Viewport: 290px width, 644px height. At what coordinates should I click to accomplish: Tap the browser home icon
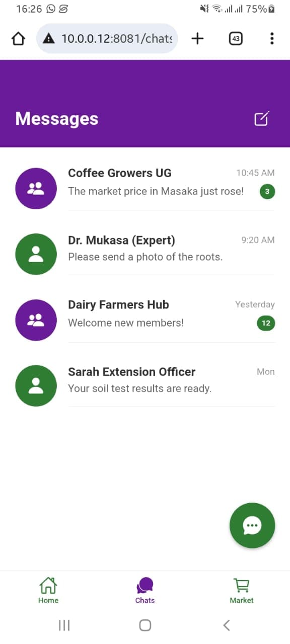[x=18, y=38]
